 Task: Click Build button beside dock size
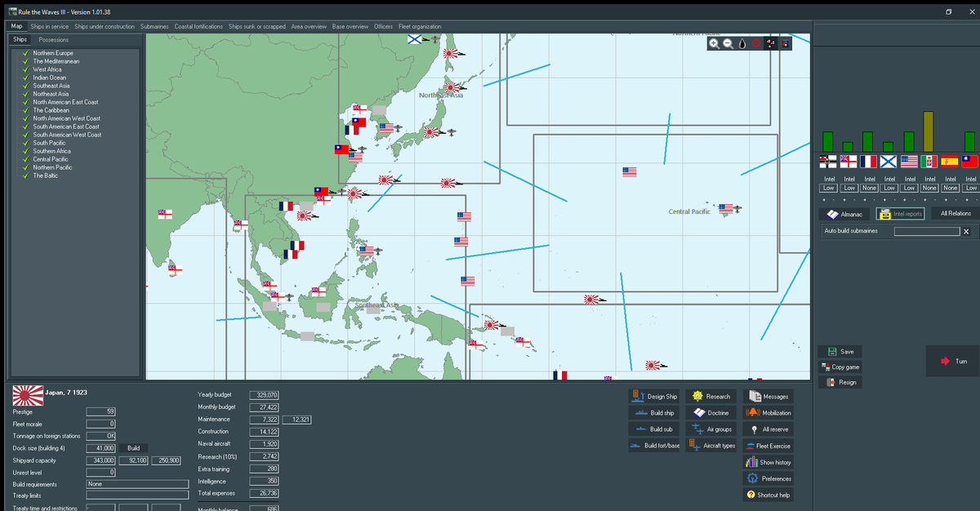pyautogui.click(x=133, y=448)
